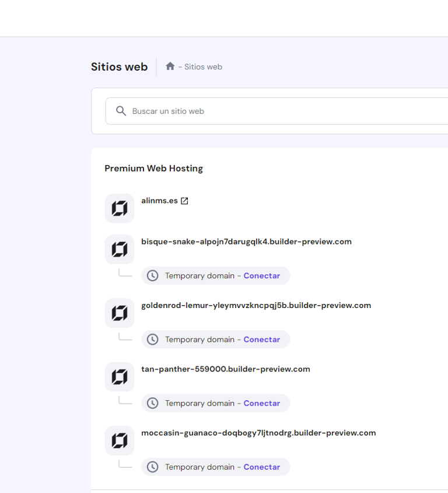Click clock icon under bisque-snake domain
Screen dimensions: 448x493
click(x=153, y=276)
